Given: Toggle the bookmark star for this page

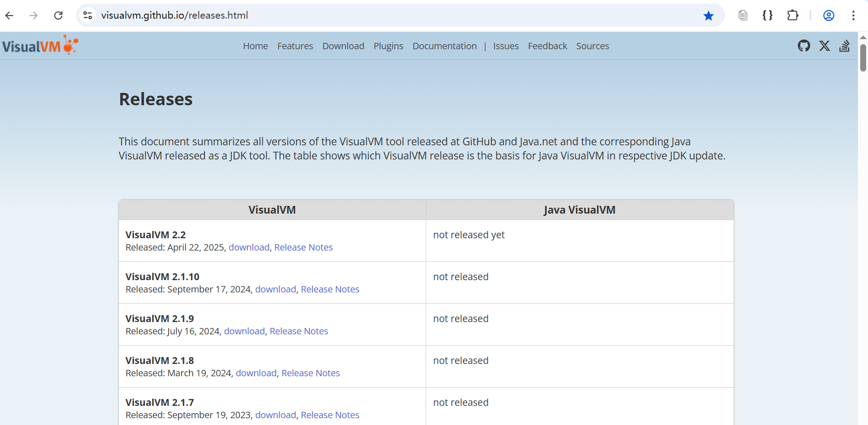Looking at the screenshot, I should (709, 15).
